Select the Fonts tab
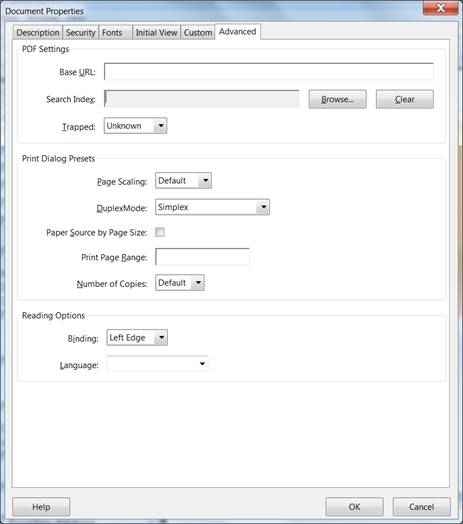 [115, 32]
